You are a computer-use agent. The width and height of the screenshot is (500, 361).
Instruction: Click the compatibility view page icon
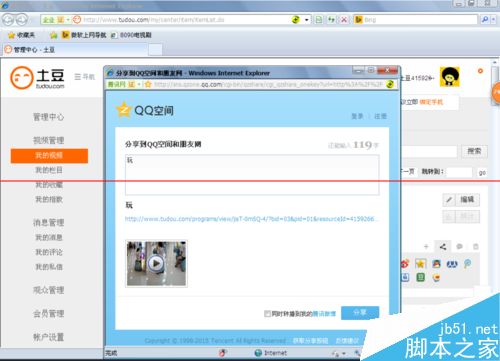click(x=319, y=20)
